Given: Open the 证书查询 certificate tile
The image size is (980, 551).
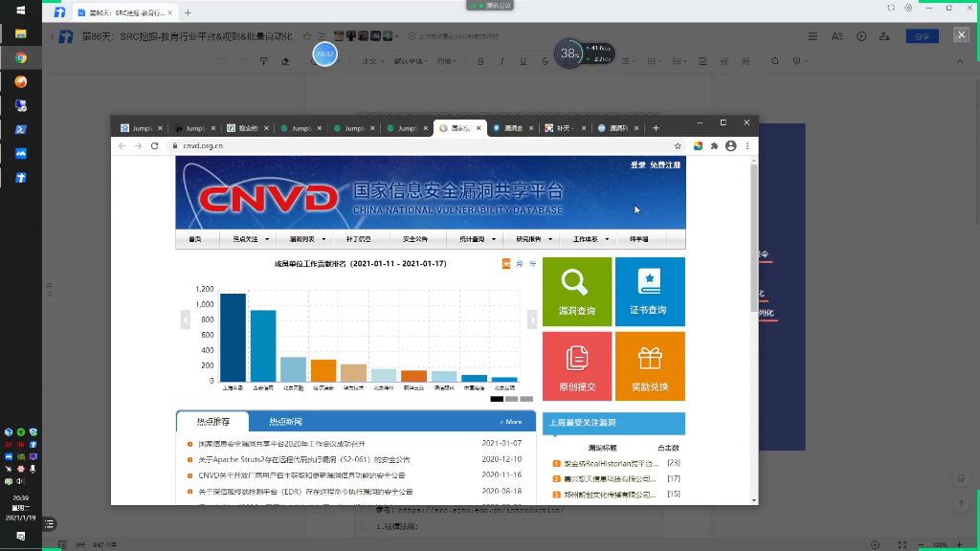Looking at the screenshot, I should click(650, 292).
